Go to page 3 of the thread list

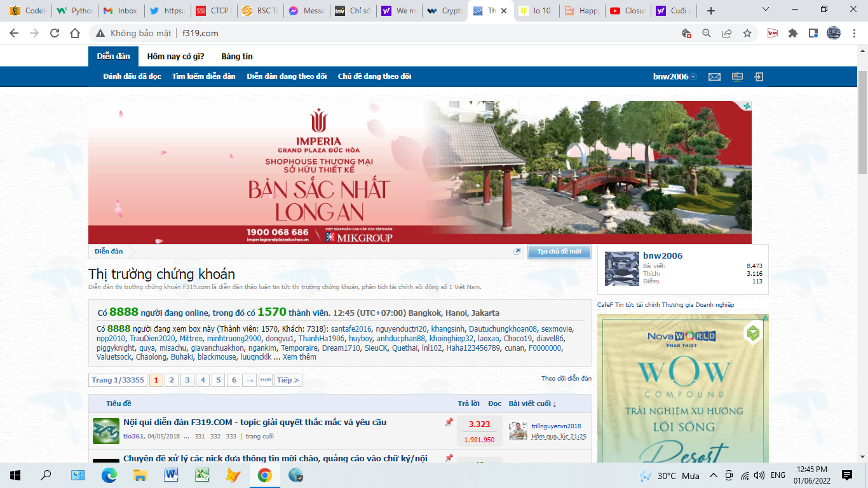tap(187, 380)
